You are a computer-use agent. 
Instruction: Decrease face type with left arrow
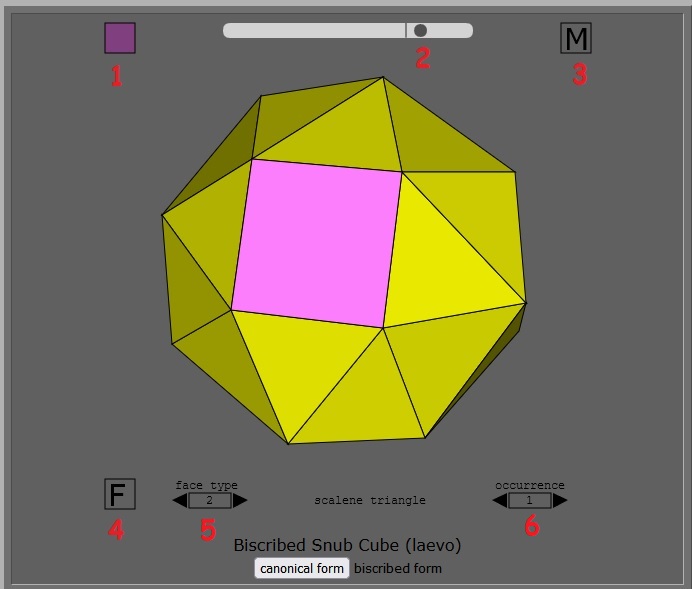[180, 501]
